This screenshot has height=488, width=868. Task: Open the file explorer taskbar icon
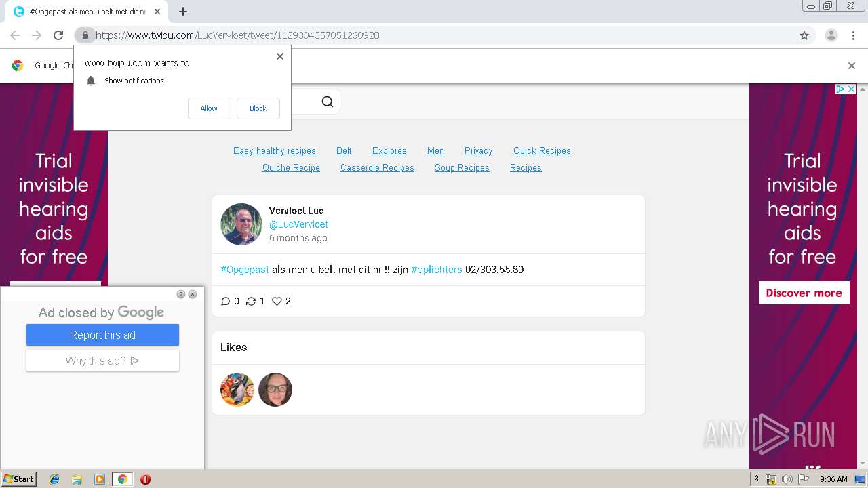pyautogui.click(x=77, y=479)
